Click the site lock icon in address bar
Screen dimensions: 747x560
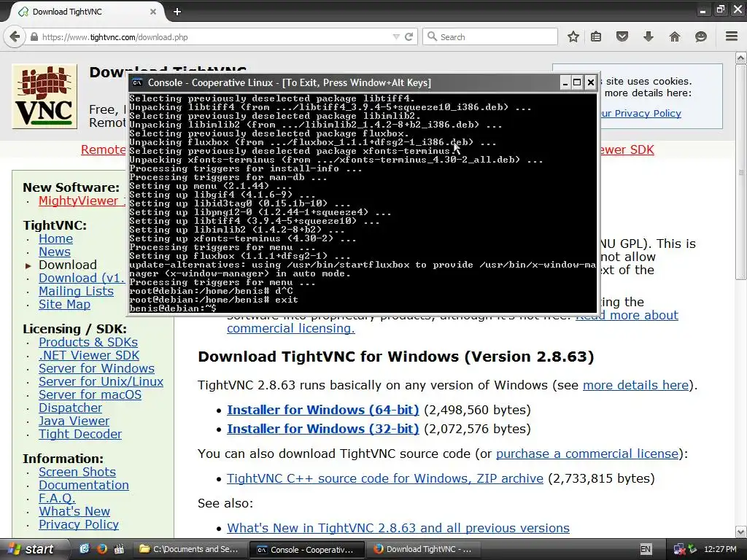click(34, 36)
